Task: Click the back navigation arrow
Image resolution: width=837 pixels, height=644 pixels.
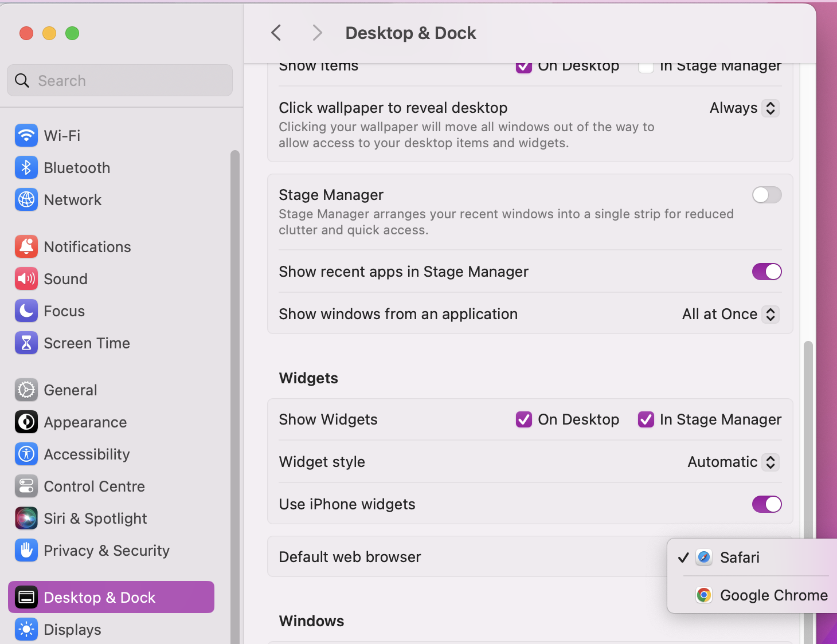Action: tap(276, 33)
